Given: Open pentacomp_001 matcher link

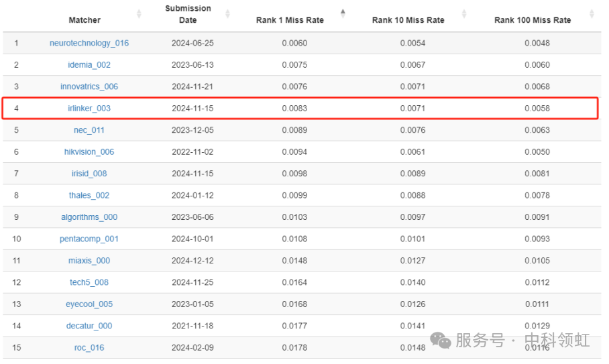Looking at the screenshot, I should click(89, 239).
